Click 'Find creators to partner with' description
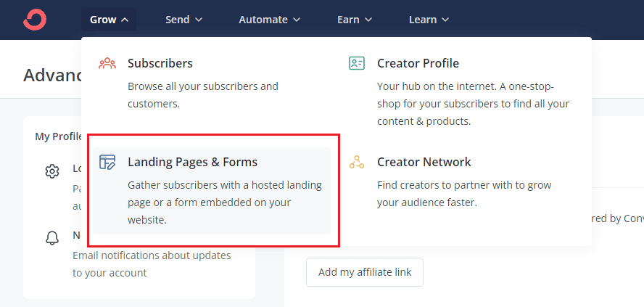 [464, 194]
